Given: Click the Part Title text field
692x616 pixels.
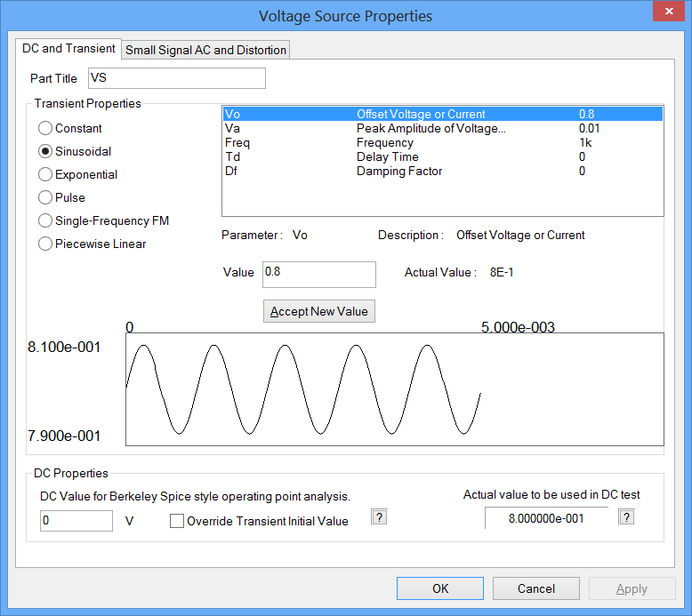Looking at the screenshot, I should click(x=175, y=78).
